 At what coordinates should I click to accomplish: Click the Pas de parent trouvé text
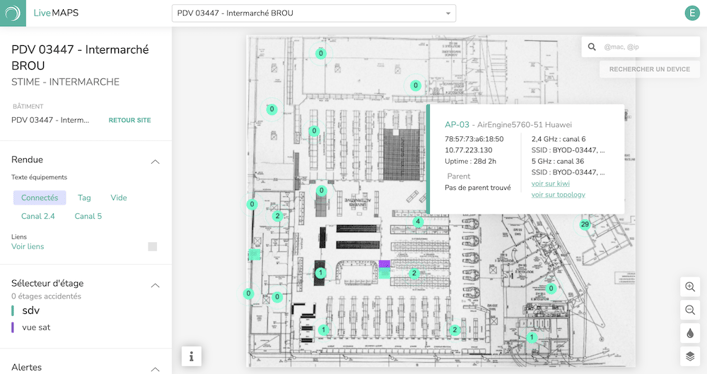click(x=477, y=187)
